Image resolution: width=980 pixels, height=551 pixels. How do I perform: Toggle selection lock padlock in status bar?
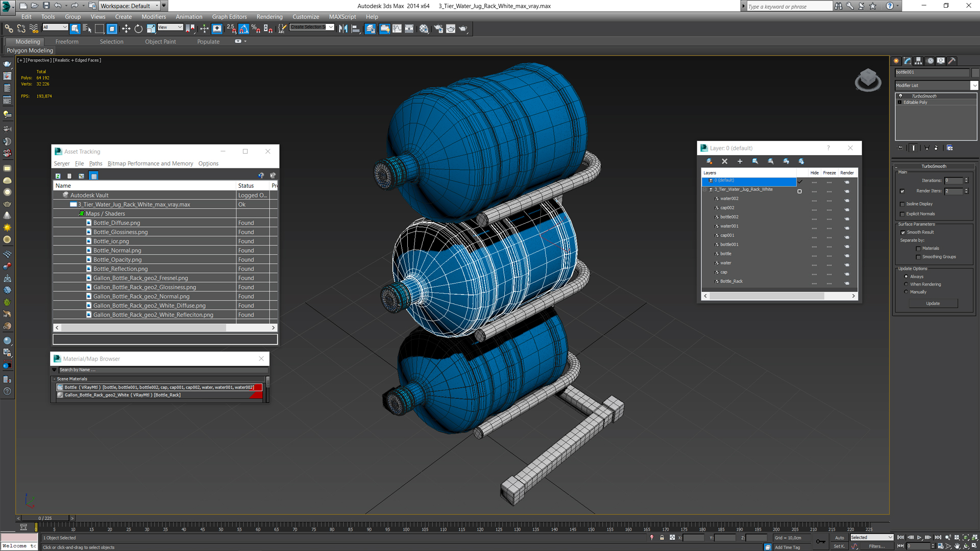pos(662,537)
